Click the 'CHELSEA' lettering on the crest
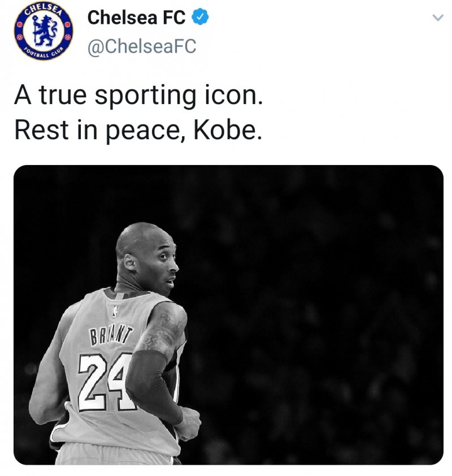 click(44, 9)
